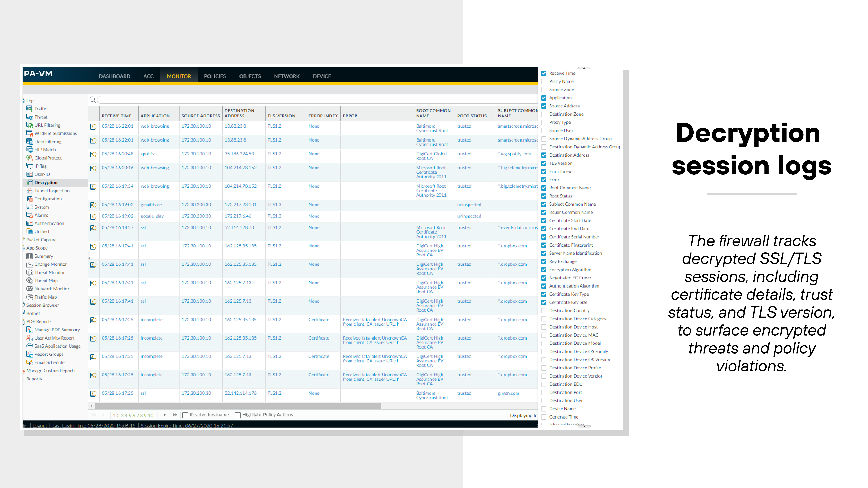The width and height of the screenshot is (868, 488).
Task: Select the Tunnel Inspection log icon
Action: [x=30, y=191]
